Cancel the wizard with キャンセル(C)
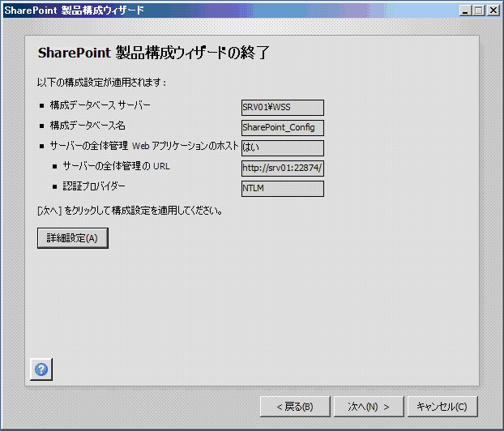504x431 pixels. (x=442, y=407)
